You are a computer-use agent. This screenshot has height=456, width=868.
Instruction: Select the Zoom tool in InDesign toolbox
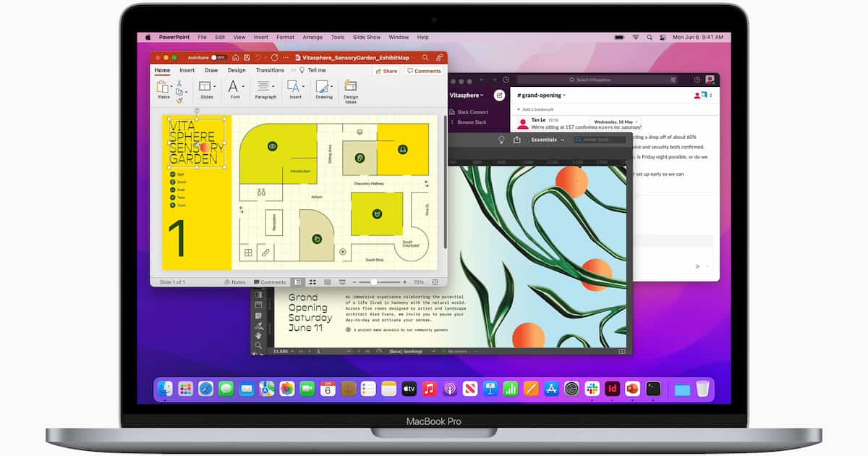(258, 345)
